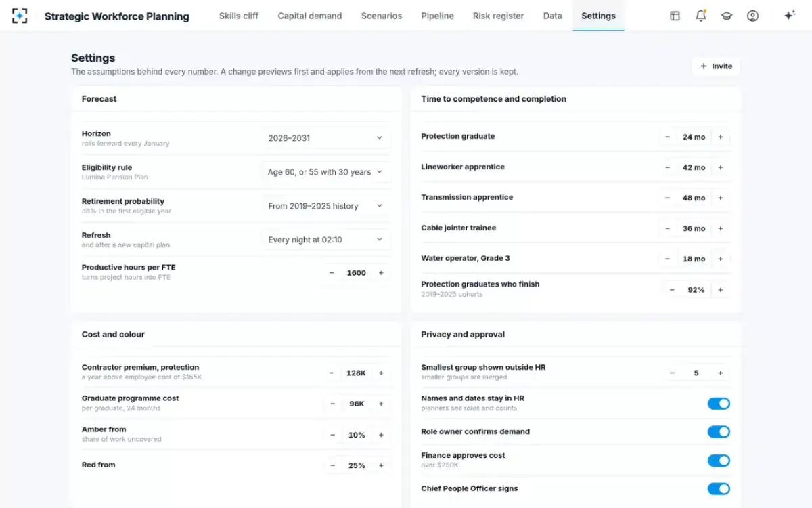Toggle Names and dates stay in HR
The width and height of the screenshot is (812, 508).
(x=719, y=404)
